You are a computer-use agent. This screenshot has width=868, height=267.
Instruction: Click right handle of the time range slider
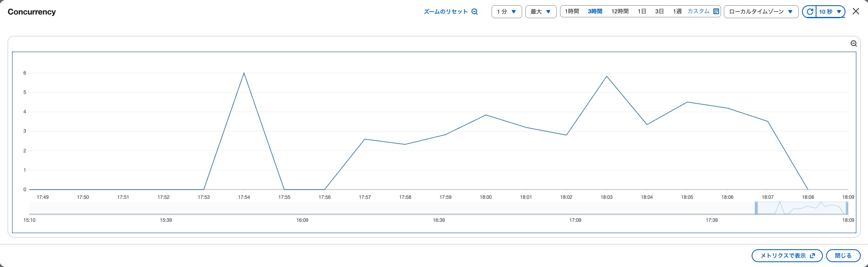pos(847,208)
